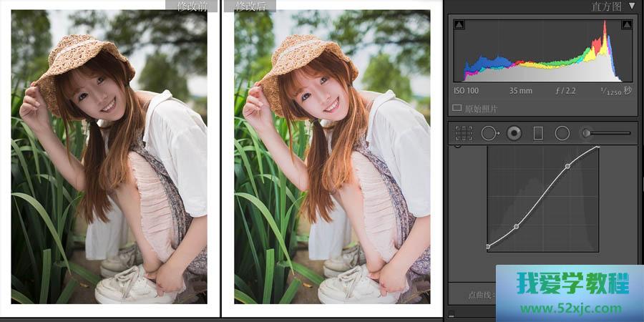Click the after photo preview
The height and width of the screenshot is (322, 644).
tap(332, 157)
